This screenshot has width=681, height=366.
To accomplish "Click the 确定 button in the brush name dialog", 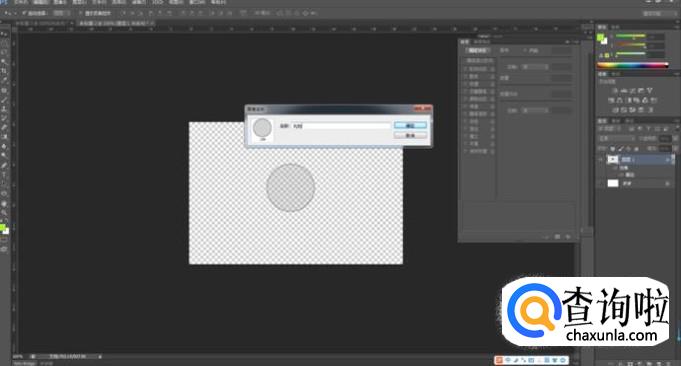I will coord(410,125).
